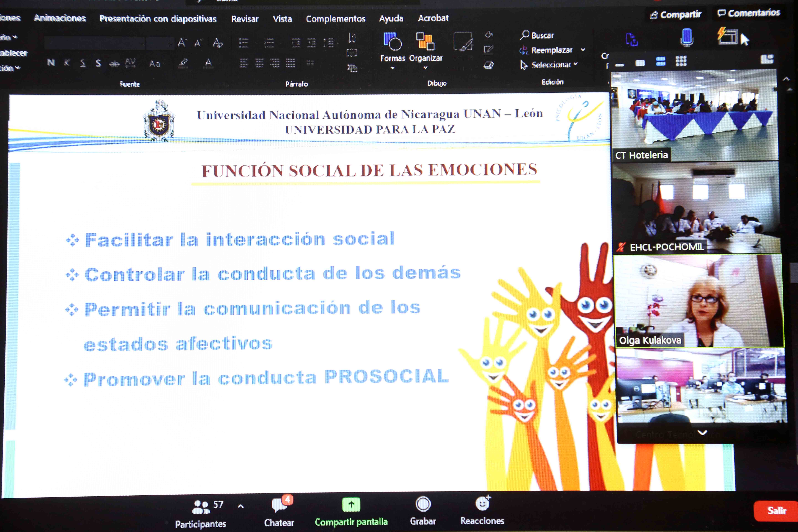Viewport: 798px width, 532px height.
Task: Apply bulleted list
Action: pyautogui.click(x=243, y=43)
